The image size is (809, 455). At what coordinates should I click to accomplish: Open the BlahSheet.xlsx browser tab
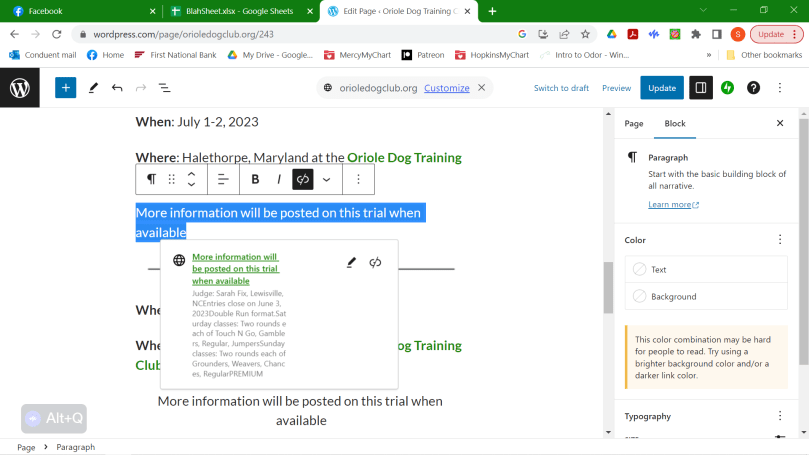(236, 11)
